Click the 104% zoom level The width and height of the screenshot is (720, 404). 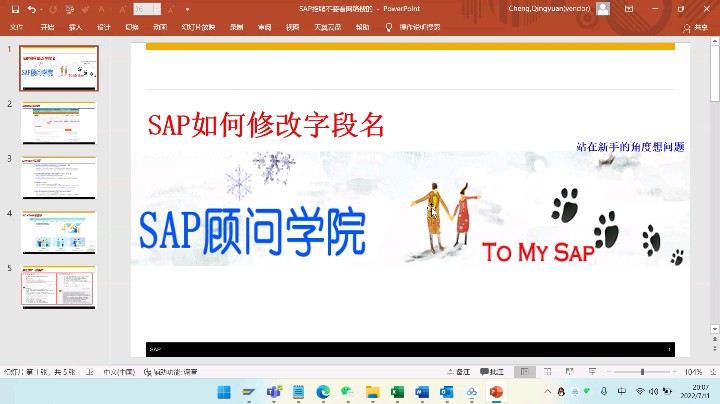coord(693,372)
